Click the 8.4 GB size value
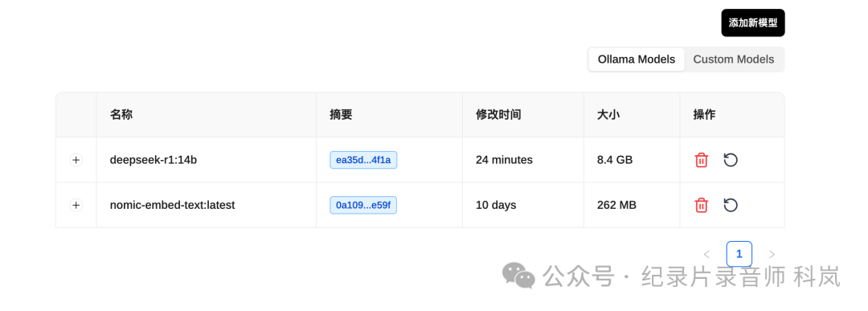The width and height of the screenshot is (868, 311). point(615,160)
